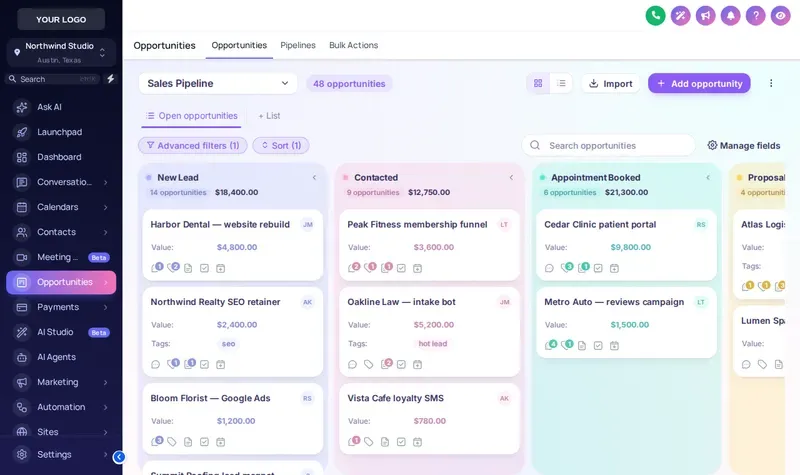Expand Marketing submenu in sidebar
This screenshot has width=800, height=475.
106,382
